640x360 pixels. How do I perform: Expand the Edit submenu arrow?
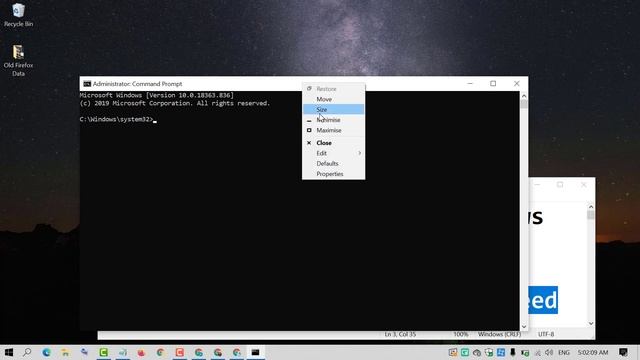pos(360,153)
